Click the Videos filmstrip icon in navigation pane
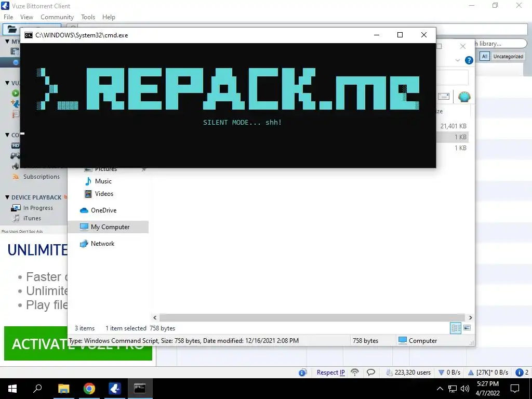 88,194
